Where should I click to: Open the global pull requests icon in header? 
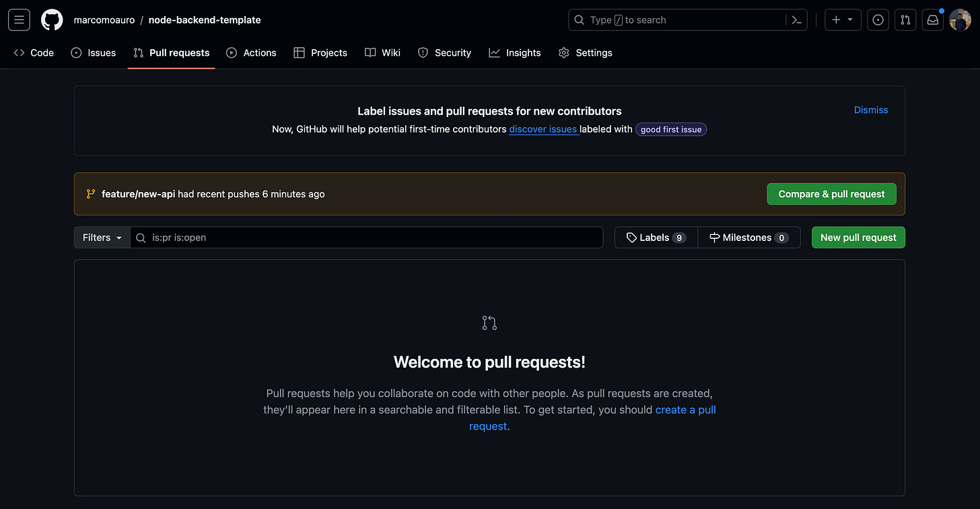tap(905, 20)
